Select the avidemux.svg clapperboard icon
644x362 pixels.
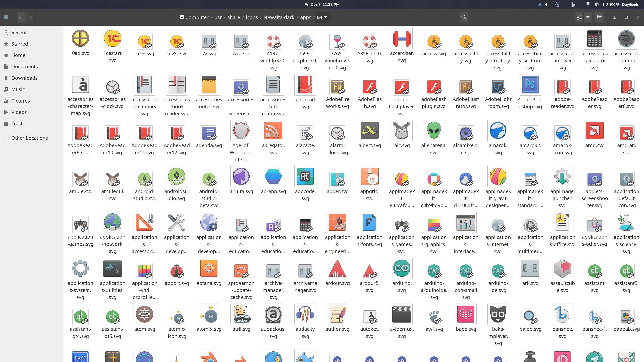(402, 314)
